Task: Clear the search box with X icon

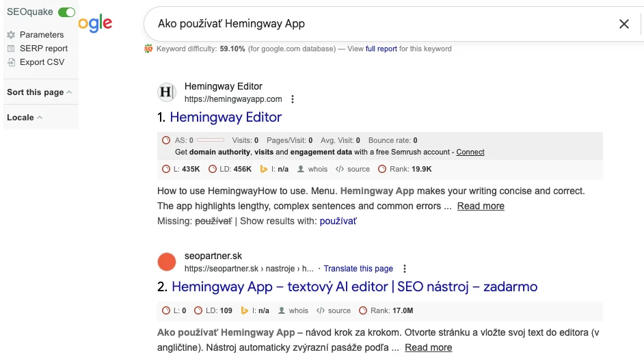Action: pyautogui.click(x=623, y=24)
